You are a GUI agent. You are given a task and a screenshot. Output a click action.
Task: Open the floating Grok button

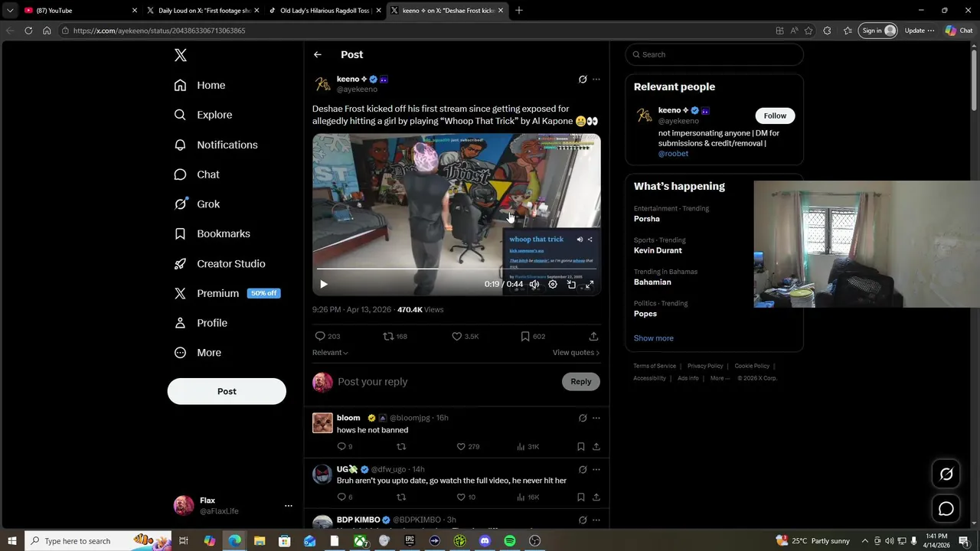point(946,474)
